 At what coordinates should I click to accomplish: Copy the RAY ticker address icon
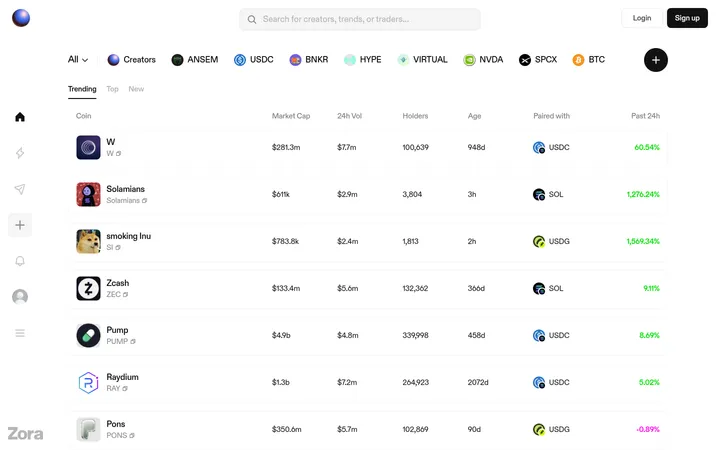(x=125, y=388)
